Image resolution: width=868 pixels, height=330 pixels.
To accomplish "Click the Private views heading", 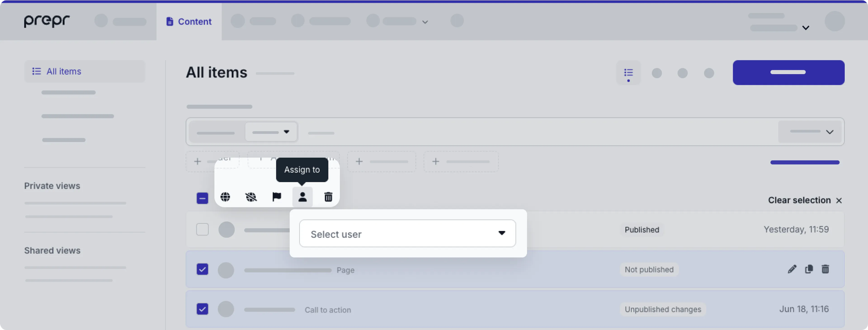I will [52, 186].
